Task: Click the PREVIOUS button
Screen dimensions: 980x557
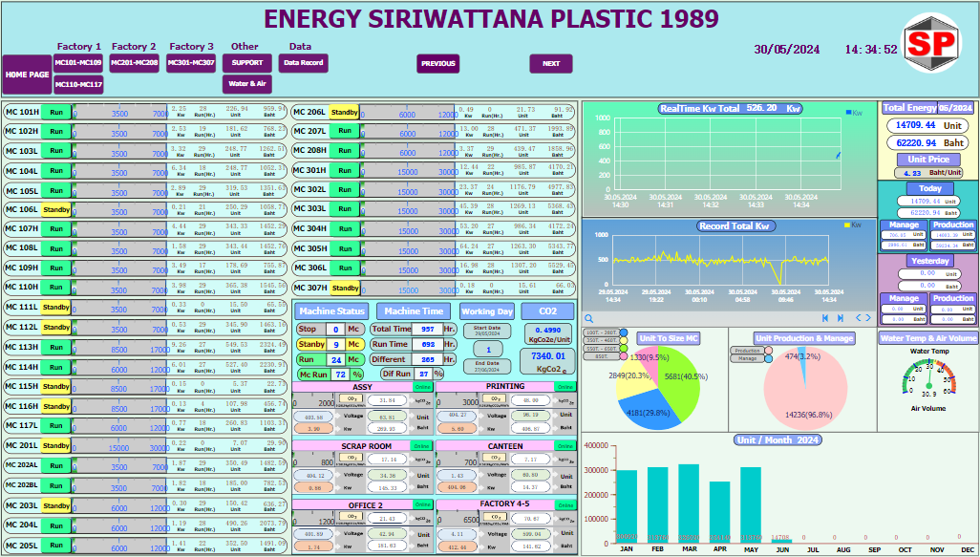Action: [438, 64]
